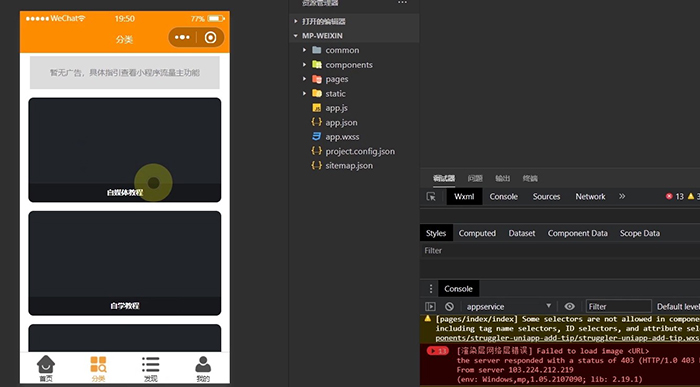Open the 调试器 debugger panel tab

point(444,179)
